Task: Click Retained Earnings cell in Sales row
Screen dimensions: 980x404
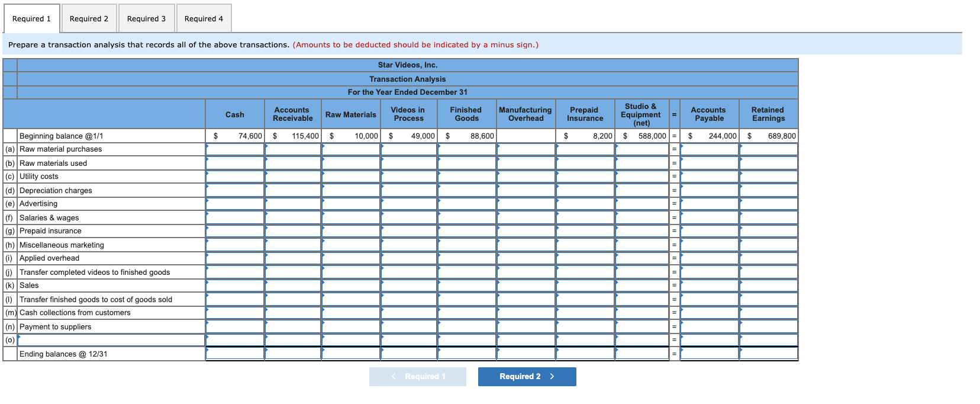Action: point(769,286)
